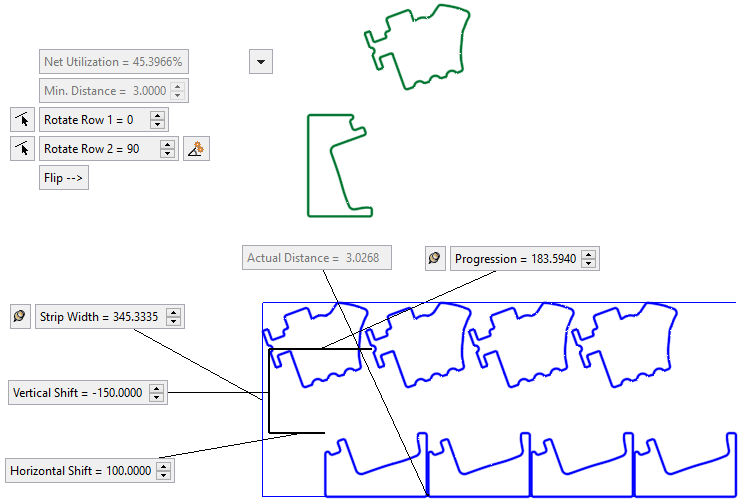
Task: Click the Net Utilization = 45.3966% readout
Action: coord(114,62)
